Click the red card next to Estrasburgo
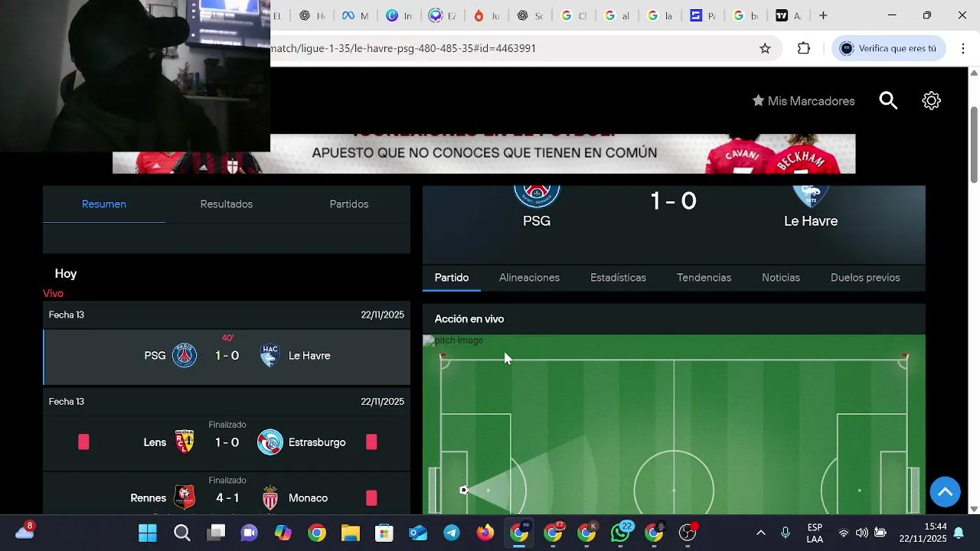Viewport: 980px width, 551px height. (371, 442)
